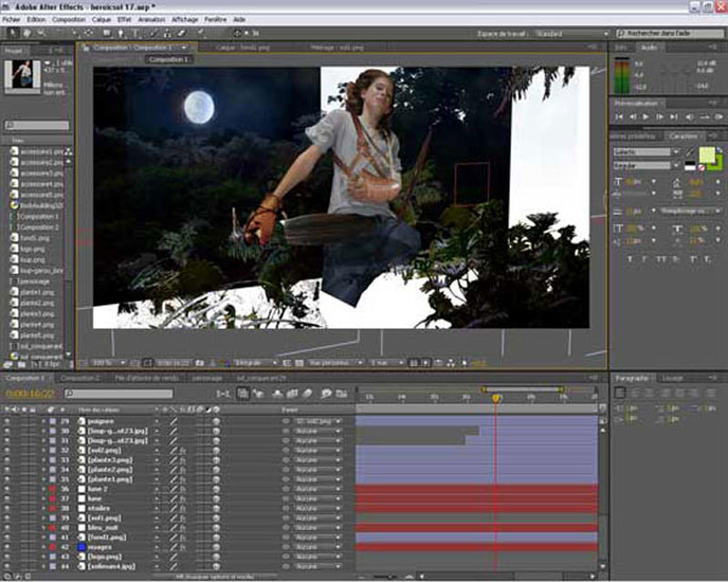The width and height of the screenshot is (728, 582).
Task: Pick the eyedropper in Character panel
Action: click(691, 152)
